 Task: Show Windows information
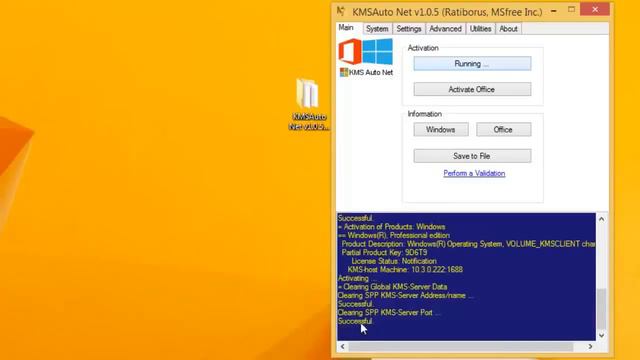point(441,130)
